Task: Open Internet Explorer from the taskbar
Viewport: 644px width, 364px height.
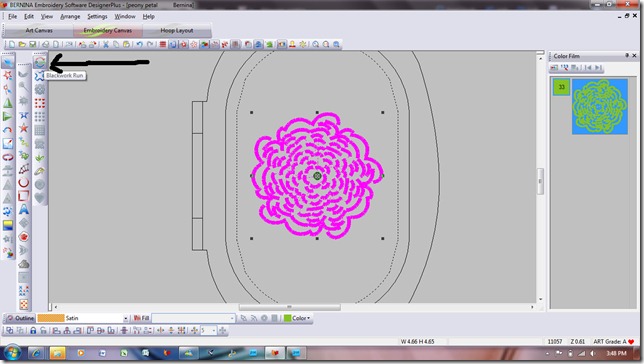Action: point(36,353)
